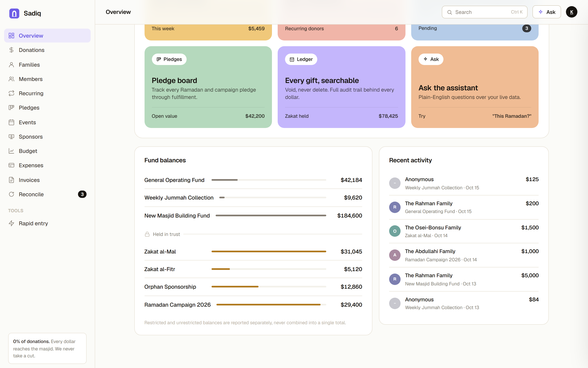Click the Members people icon

click(x=11, y=79)
